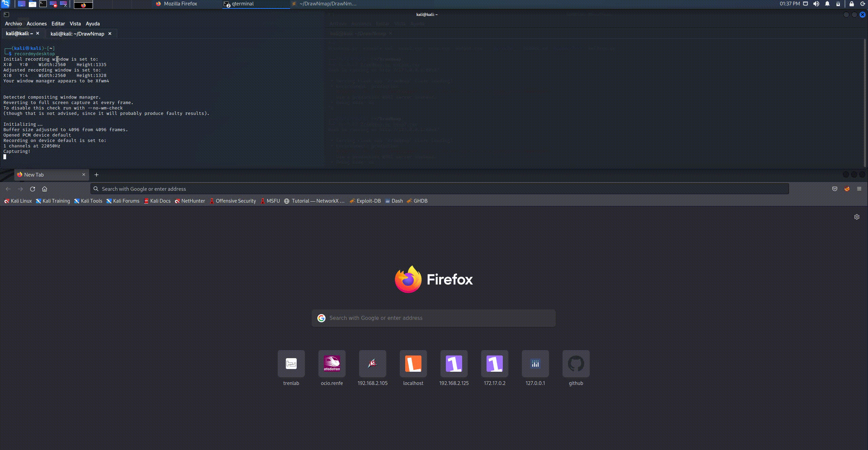Click the Firefox reload page icon
Screen dimensions: 868x450
[x=33, y=189]
